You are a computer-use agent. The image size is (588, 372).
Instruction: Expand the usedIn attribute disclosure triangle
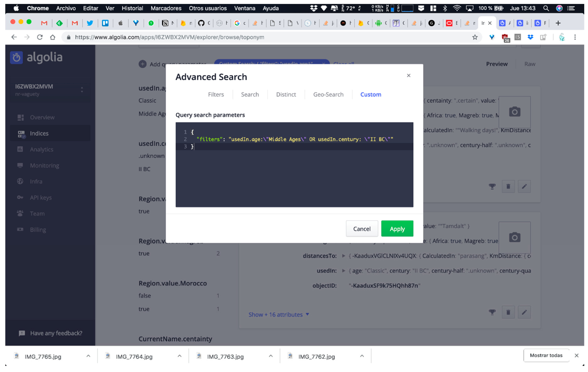click(343, 270)
